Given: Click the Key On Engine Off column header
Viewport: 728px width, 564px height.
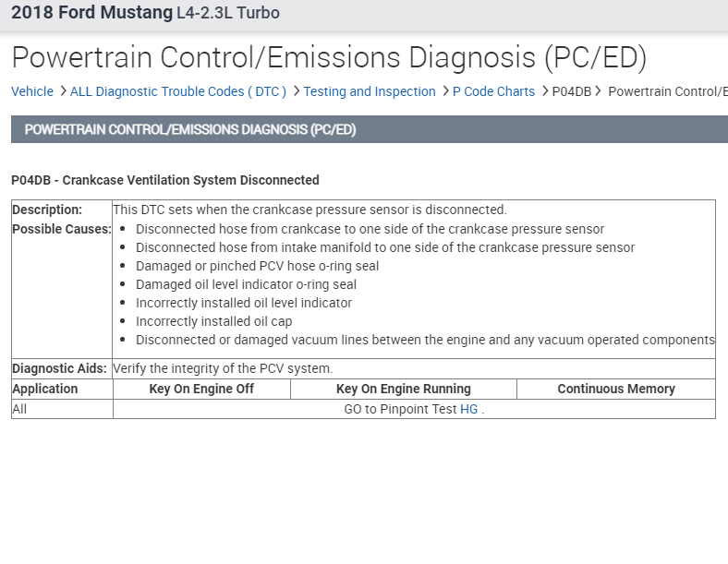Looking at the screenshot, I should [201, 389].
